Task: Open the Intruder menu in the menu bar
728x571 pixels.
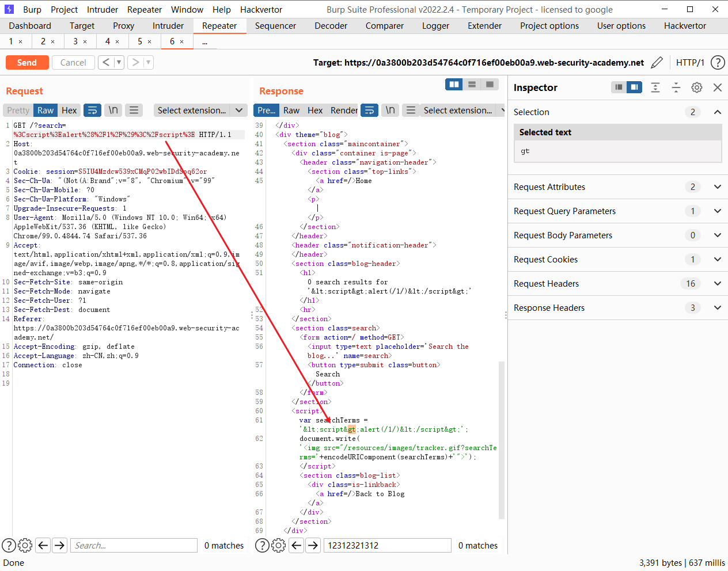Action: pos(102,9)
